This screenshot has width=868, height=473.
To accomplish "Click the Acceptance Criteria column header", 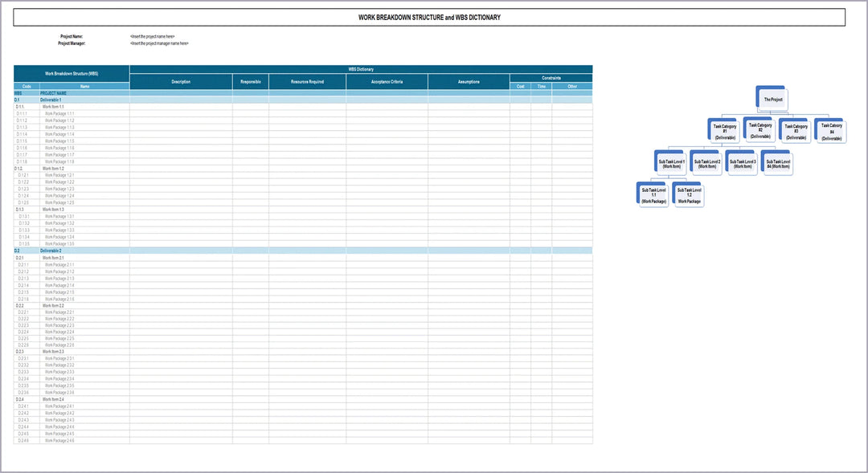I will [x=387, y=82].
